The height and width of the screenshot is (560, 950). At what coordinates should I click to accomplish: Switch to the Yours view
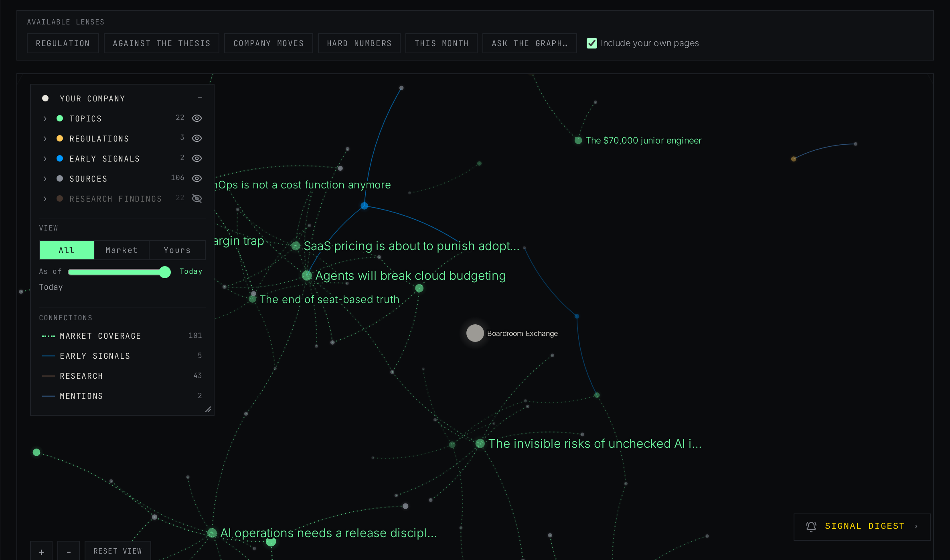point(177,250)
